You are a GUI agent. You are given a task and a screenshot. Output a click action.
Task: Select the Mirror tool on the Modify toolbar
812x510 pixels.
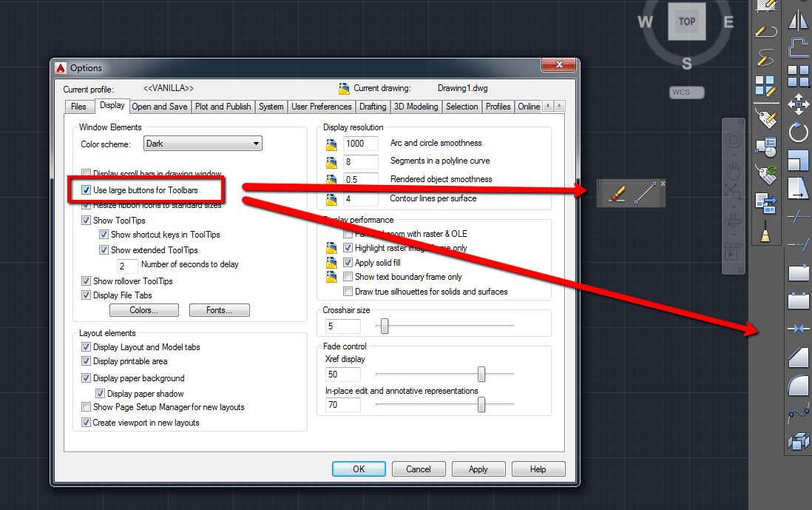(x=799, y=20)
